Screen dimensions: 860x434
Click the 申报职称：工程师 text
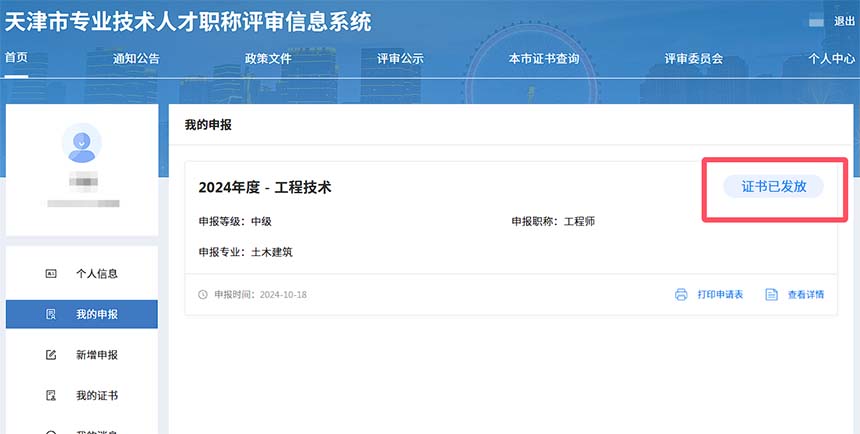[x=553, y=222]
